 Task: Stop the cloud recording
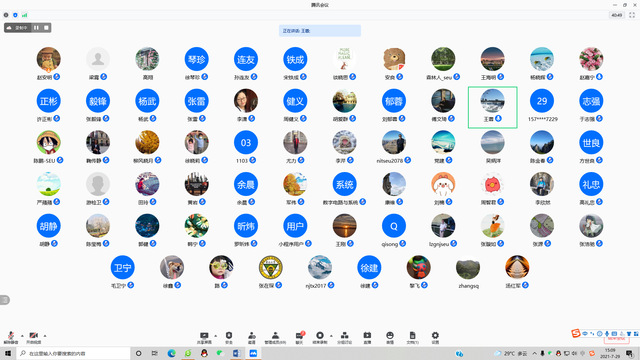[46, 28]
